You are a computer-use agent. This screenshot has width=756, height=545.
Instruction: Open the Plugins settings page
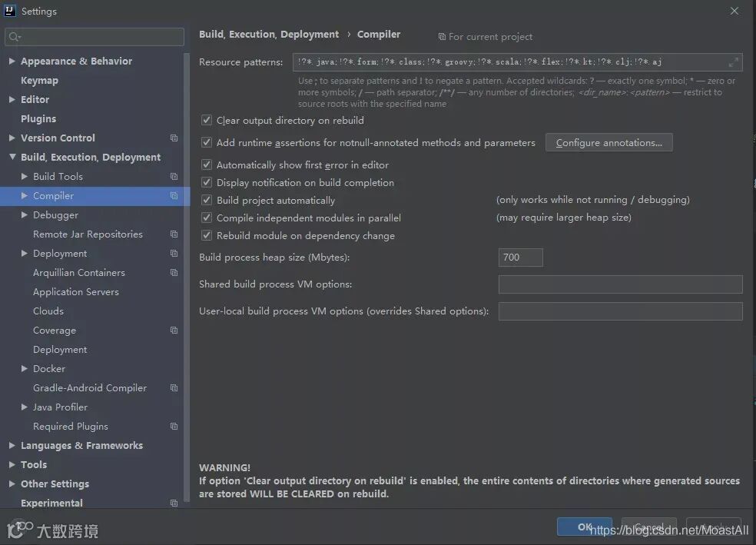click(x=38, y=118)
